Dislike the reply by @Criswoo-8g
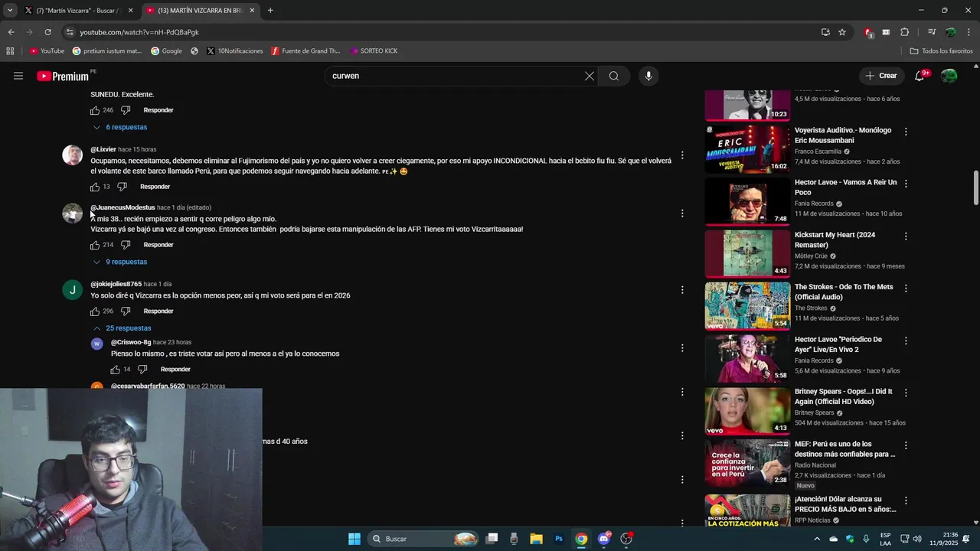The width and height of the screenshot is (980, 551). coord(142,370)
